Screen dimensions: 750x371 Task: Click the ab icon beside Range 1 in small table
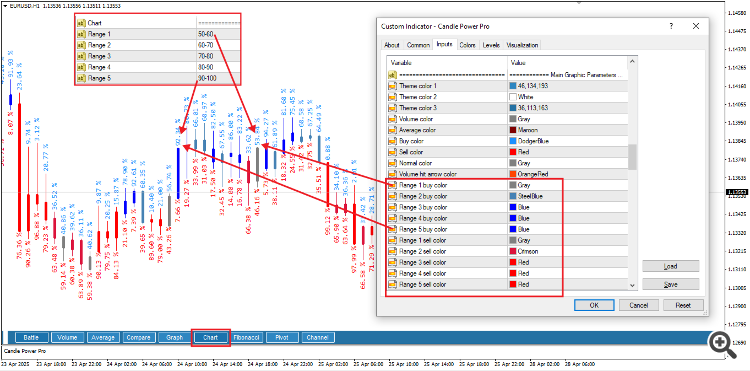point(81,34)
